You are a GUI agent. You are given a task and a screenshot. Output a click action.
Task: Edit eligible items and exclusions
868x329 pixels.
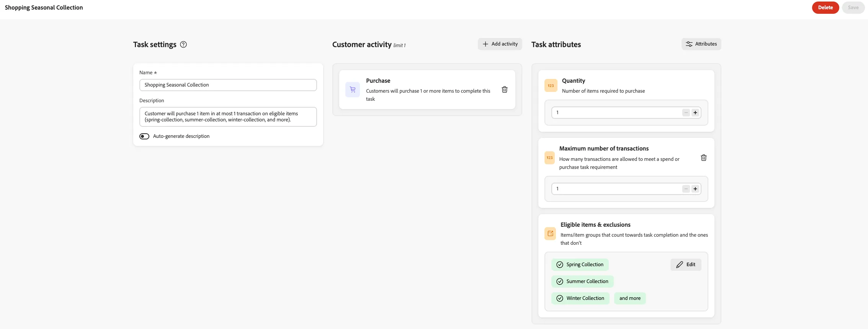[686, 265]
